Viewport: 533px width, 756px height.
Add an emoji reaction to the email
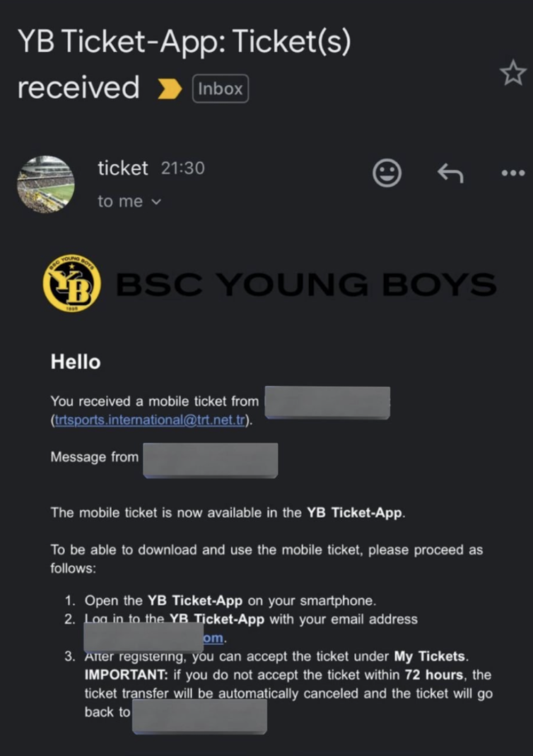point(387,172)
